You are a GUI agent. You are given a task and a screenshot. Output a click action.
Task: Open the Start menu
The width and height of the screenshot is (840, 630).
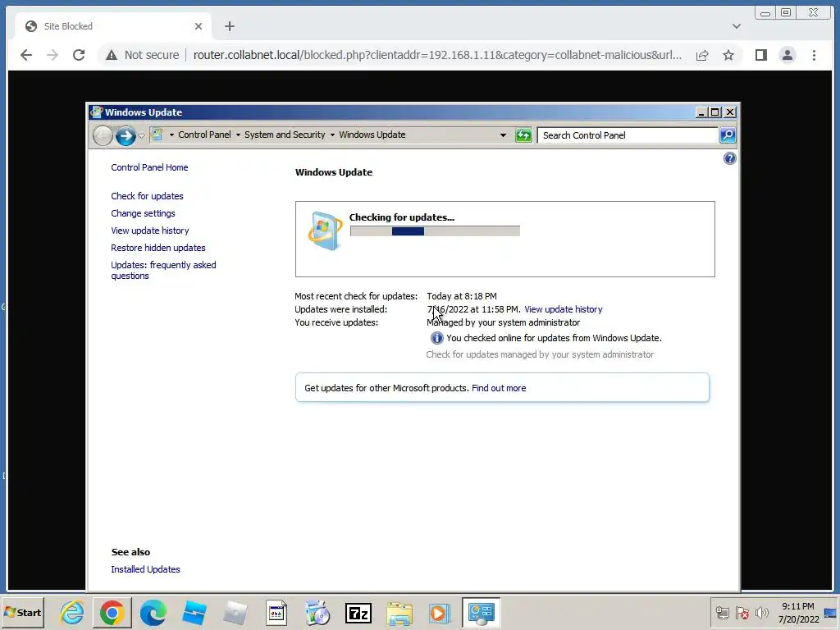[x=22, y=613]
